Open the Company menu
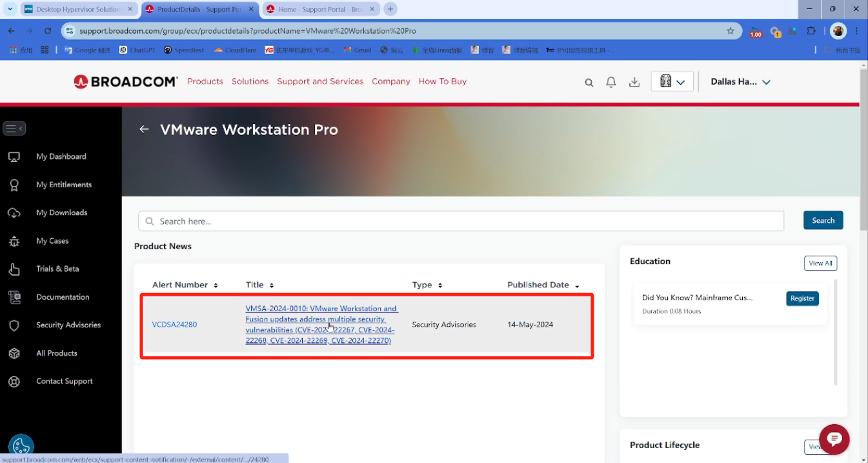 (x=391, y=81)
